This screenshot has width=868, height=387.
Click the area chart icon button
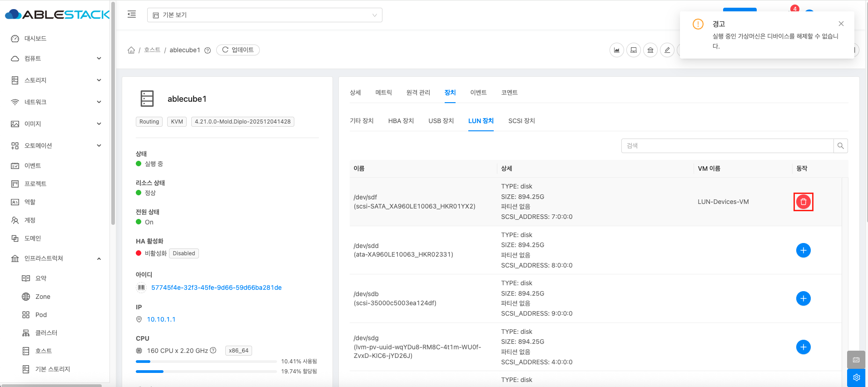tap(616, 50)
